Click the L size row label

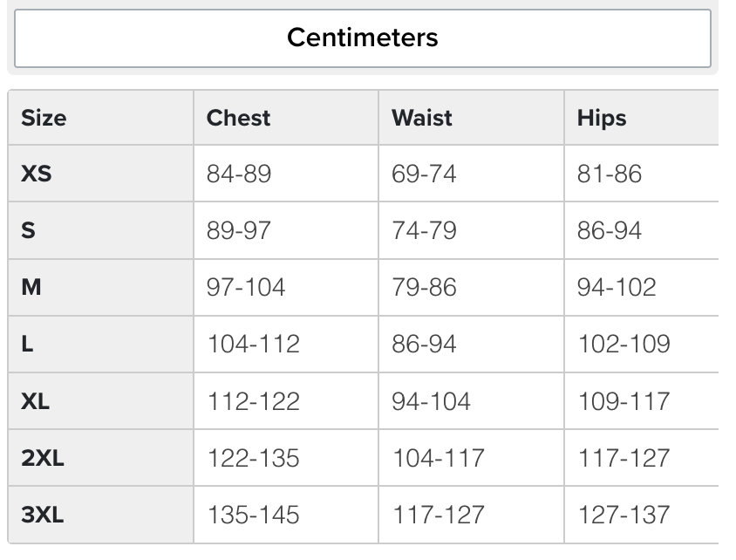click(27, 345)
